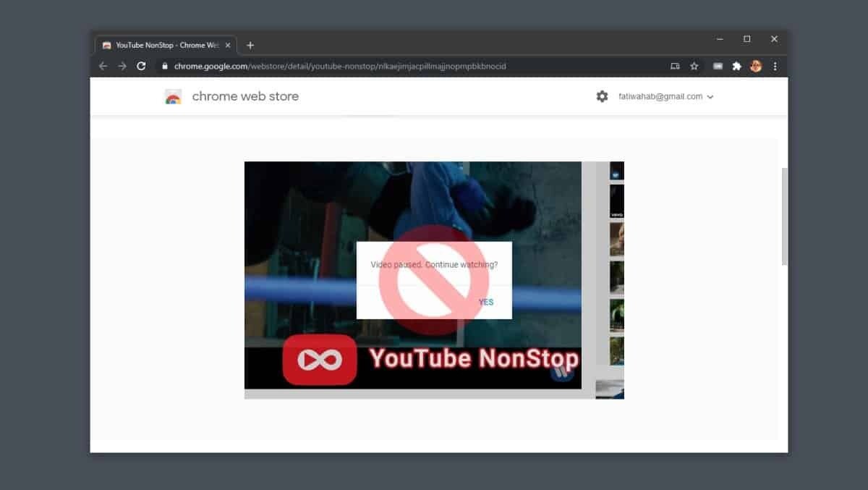Click the YES link in the paused video prompt
Screen dimensions: 868x490
(x=485, y=302)
